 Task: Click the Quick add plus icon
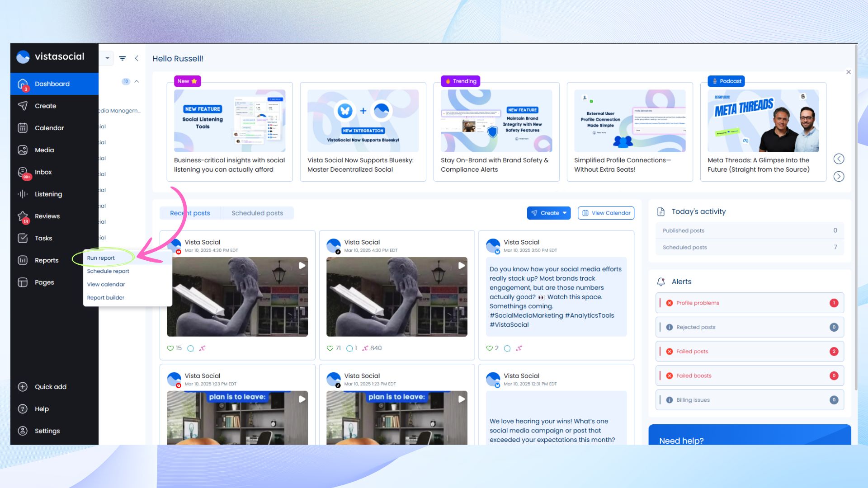23,387
